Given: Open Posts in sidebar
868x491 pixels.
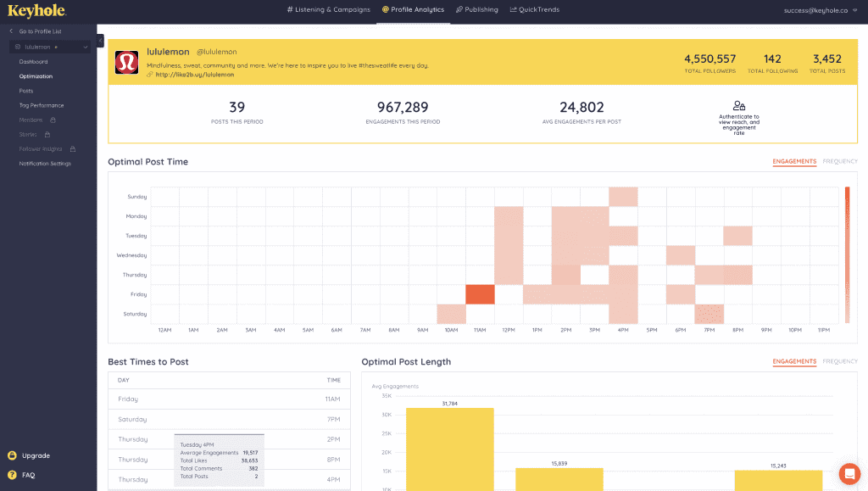Looking at the screenshot, I should [26, 91].
